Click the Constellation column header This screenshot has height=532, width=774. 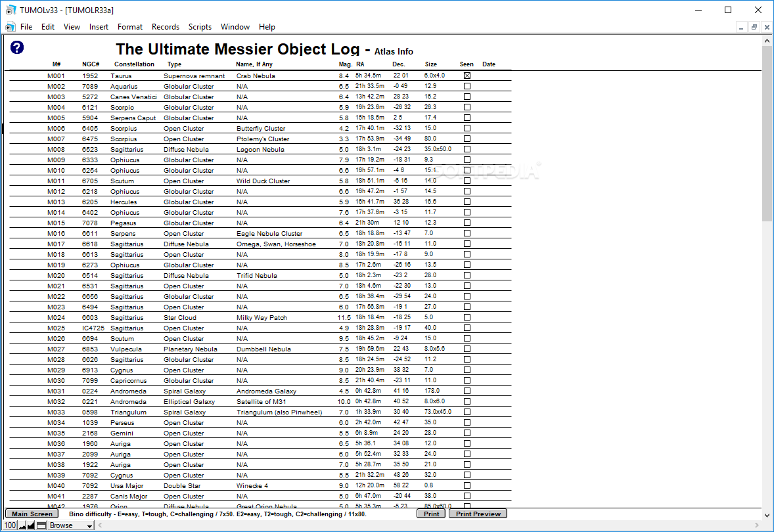coord(134,64)
